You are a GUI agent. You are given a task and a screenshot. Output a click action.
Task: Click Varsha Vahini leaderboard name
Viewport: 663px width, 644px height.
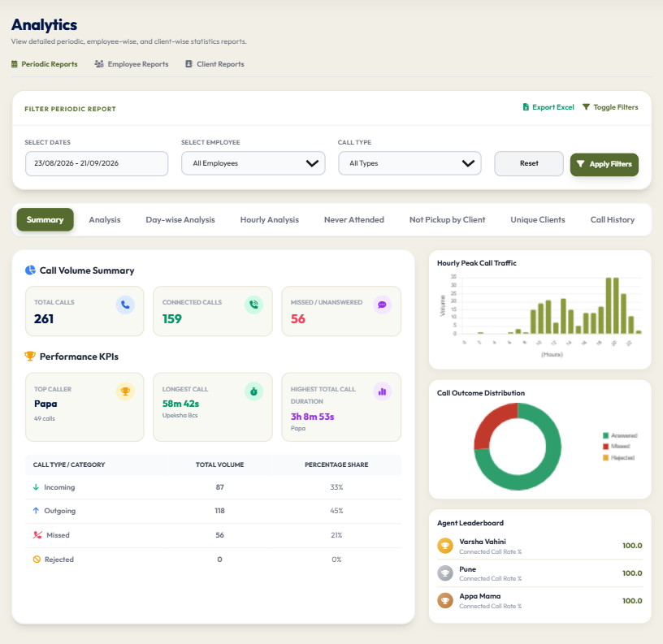tap(483, 542)
